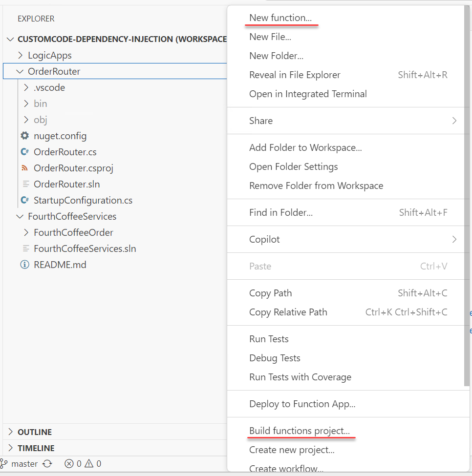Collapse the OrderRouter folder
Image resolution: width=472 pixels, height=476 pixels.
pos(20,72)
